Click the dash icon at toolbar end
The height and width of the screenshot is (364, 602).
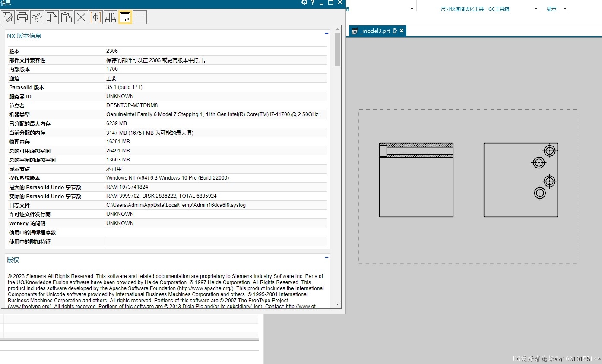tap(140, 17)
